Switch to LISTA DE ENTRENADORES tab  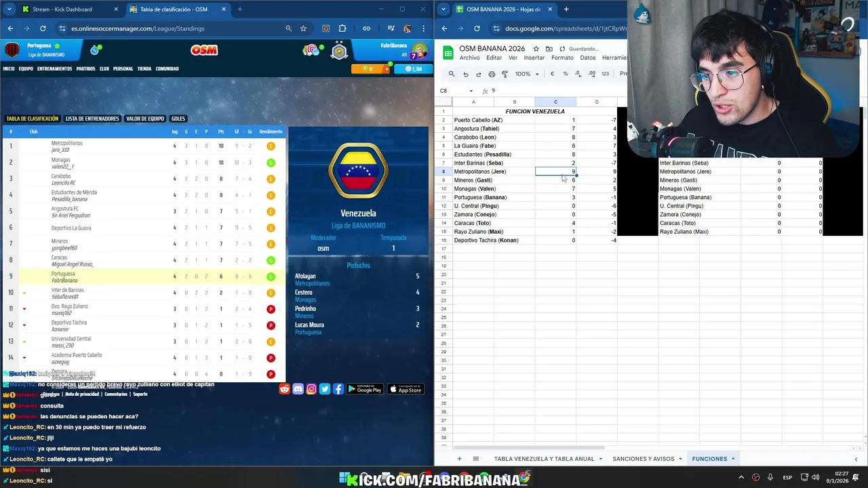tap(92, 119)
